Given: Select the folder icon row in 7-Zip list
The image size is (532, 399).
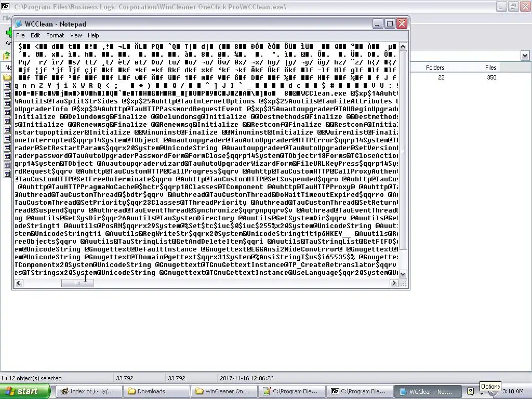Looking at the screenshot, I should pyautogui.click(x=7, y=78).
